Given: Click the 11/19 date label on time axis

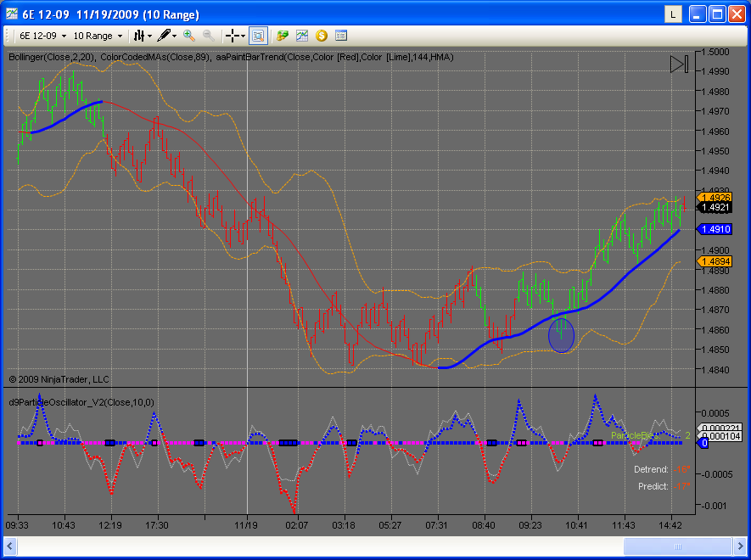Looking at the screenshot, I should (246, 525).
